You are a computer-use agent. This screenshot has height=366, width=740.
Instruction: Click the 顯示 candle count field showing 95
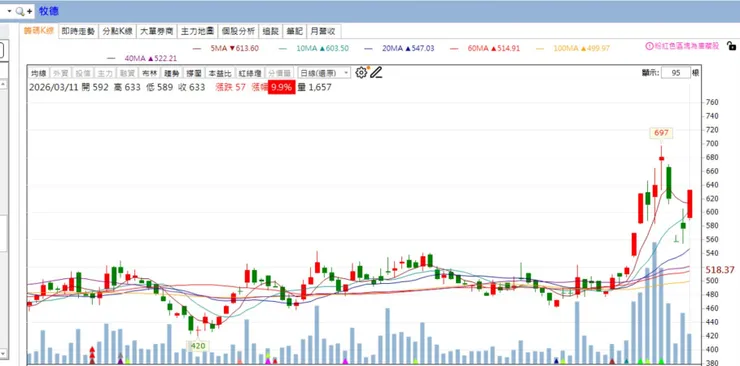pyautogui.click(x=675, y=73)
